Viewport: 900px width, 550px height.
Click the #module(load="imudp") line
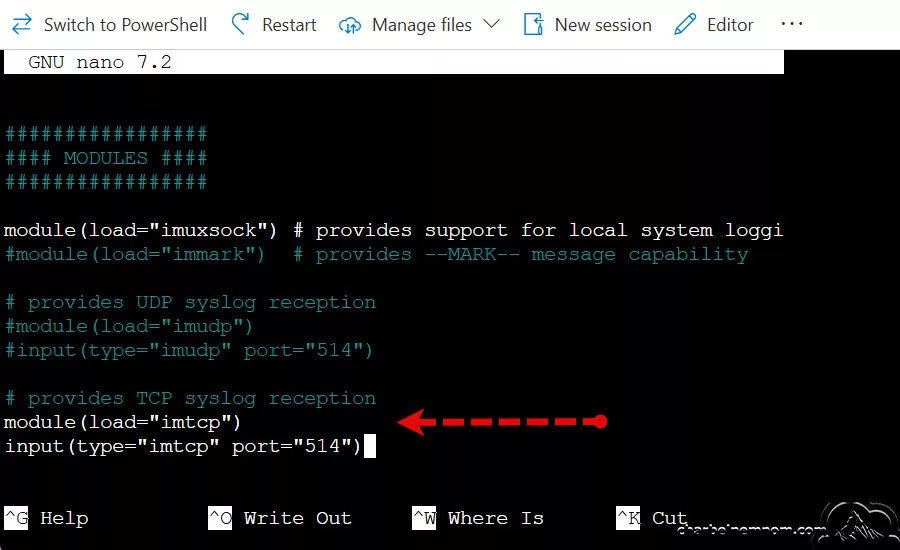coord(129,327)
